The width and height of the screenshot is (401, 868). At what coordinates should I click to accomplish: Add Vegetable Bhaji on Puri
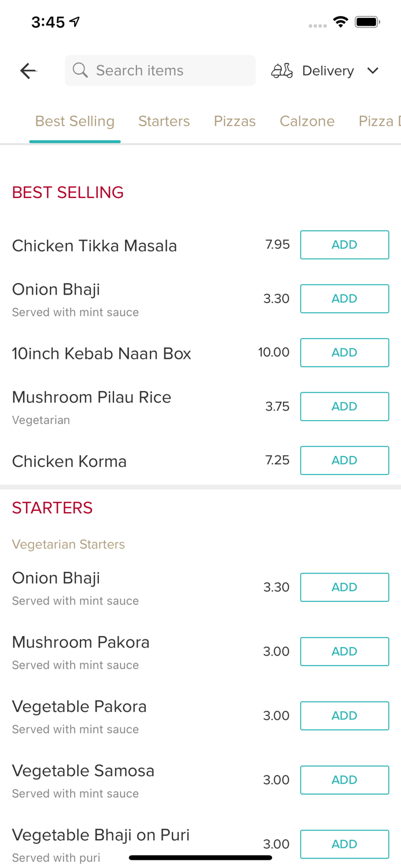click(344, 844)
